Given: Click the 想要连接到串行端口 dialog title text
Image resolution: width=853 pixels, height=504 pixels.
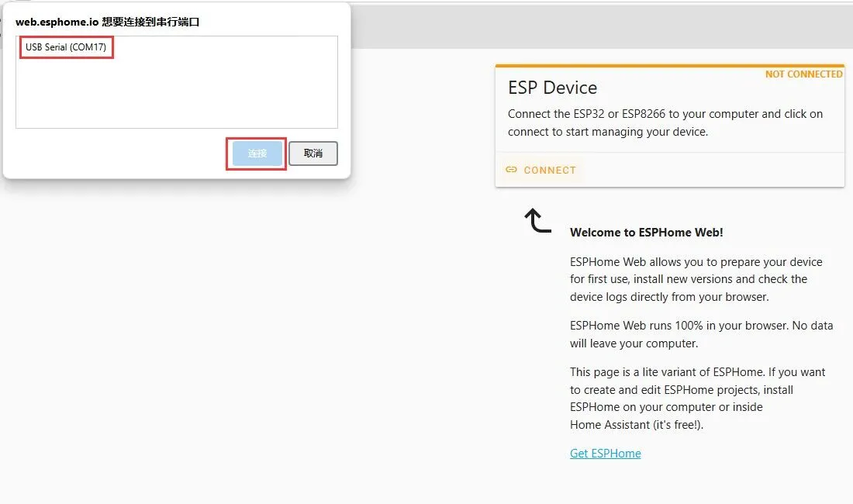Looking at the screenshot, I should 150,22.
